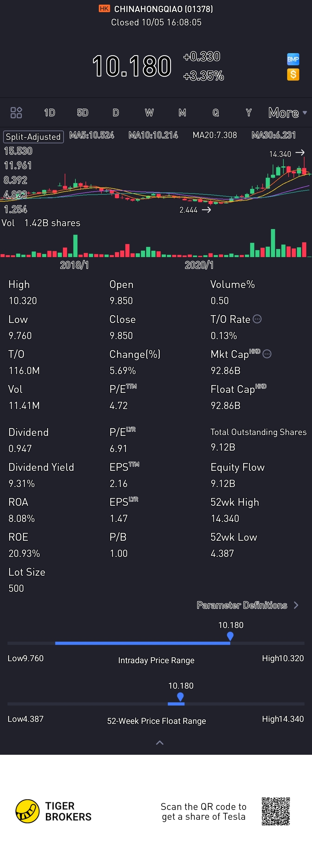Expand the More timeframes dropdown
Screen dimensions: 312x868
287,113
